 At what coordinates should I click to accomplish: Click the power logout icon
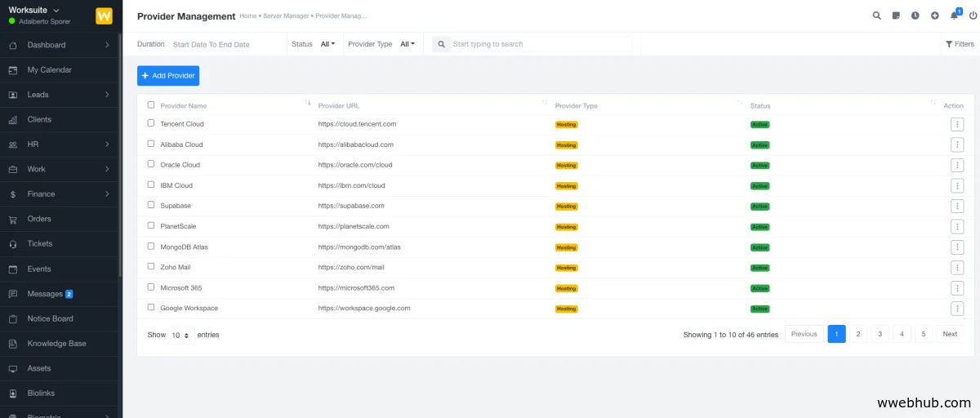coord(973,16)
